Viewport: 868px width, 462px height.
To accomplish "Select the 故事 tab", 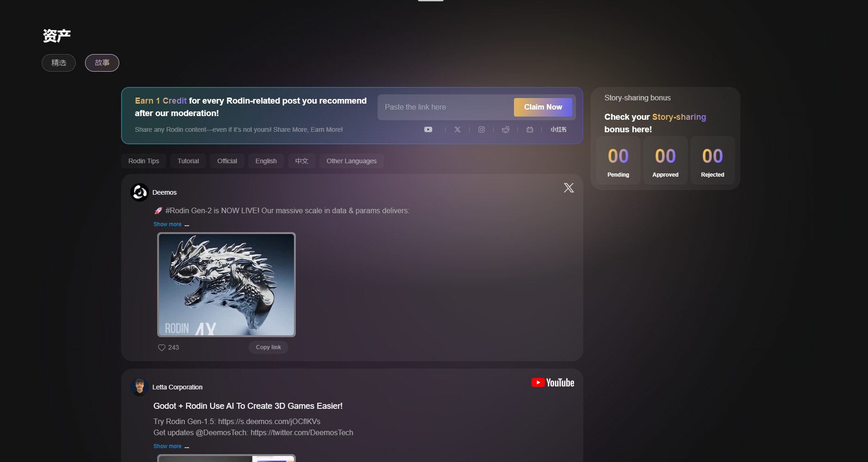I will (102, 63).
